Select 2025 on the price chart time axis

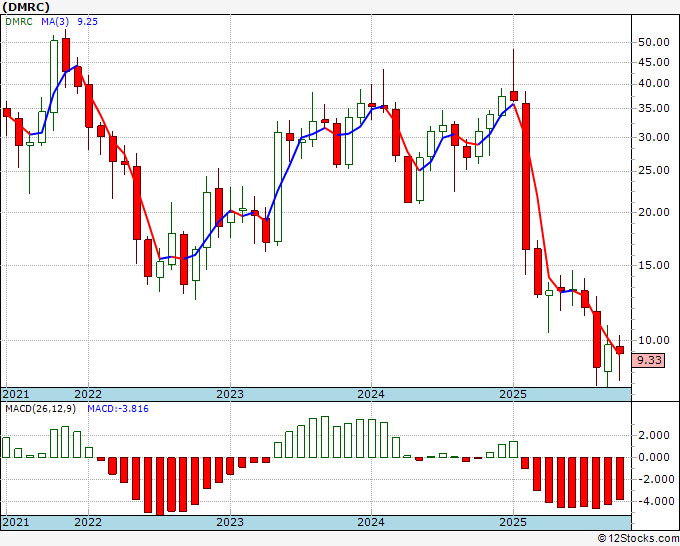513,394
